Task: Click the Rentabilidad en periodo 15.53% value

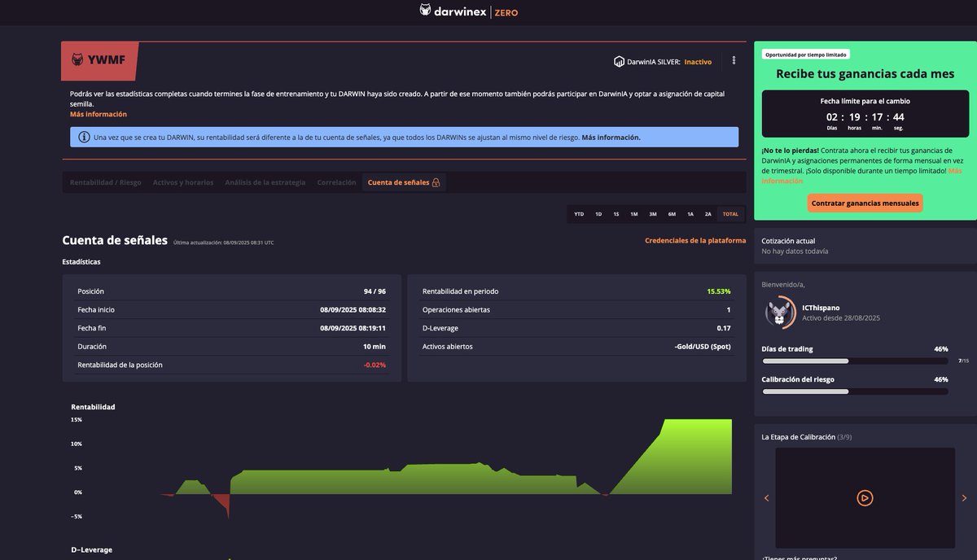Action: 719,291
